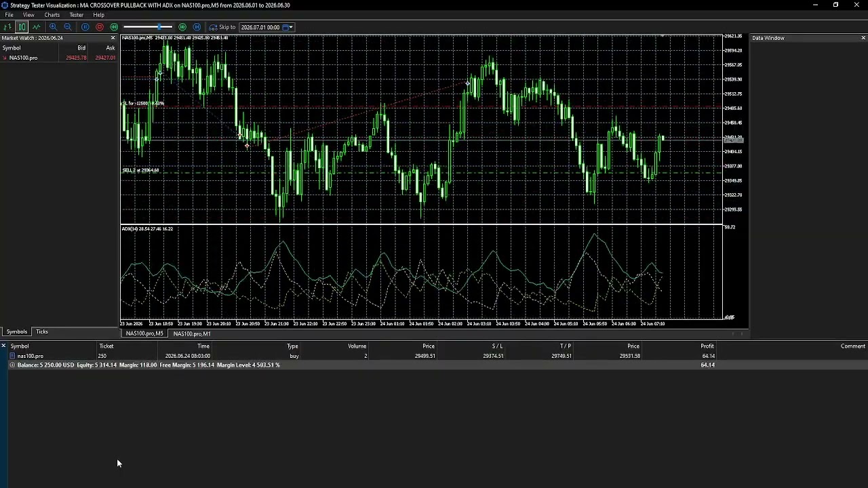Screen dimensions: 868x488
Task: Select the candlestick chart icon
Action: [x=22, y=27]
